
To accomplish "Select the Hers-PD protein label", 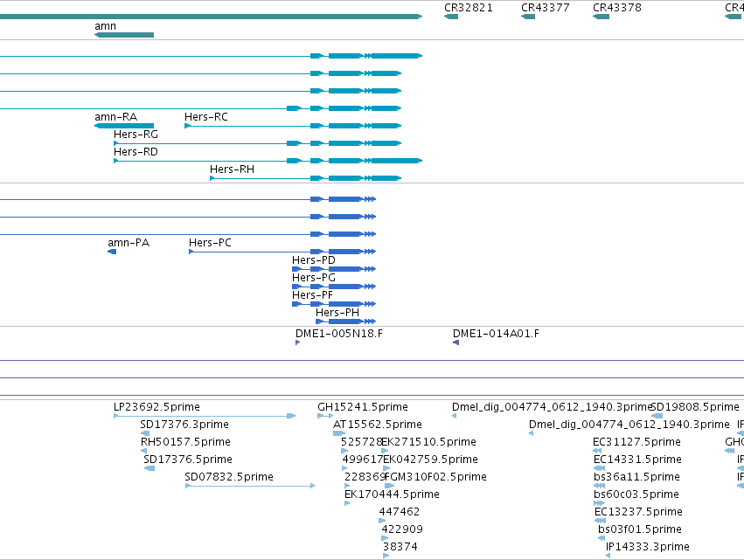I will (314, 260).
